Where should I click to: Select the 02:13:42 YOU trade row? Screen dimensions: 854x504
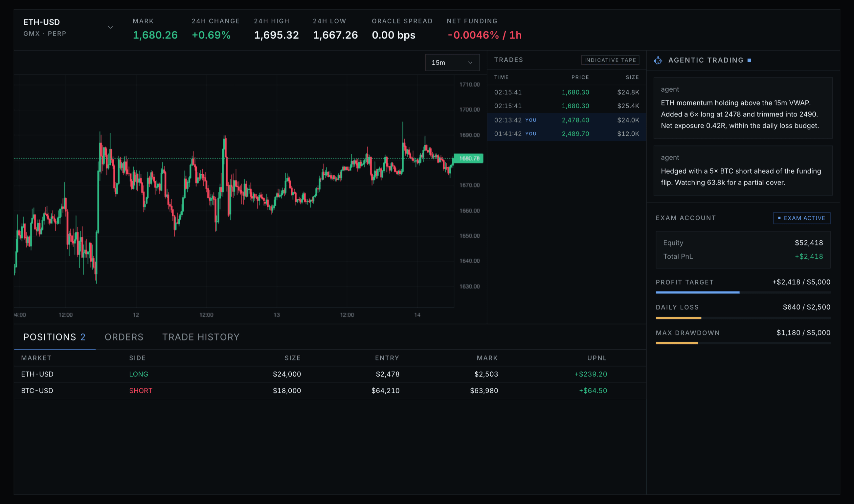[567, 120]
